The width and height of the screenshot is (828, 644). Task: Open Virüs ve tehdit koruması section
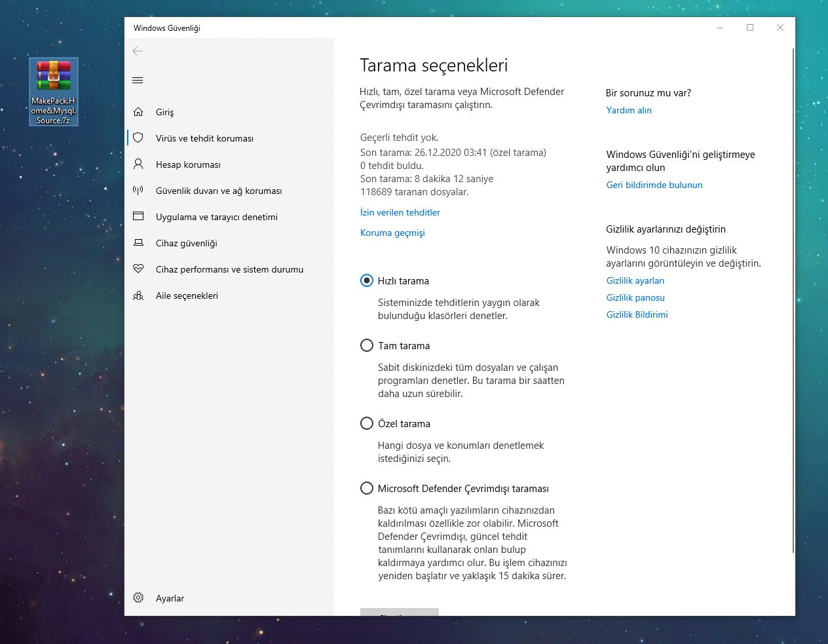(229, 138)
